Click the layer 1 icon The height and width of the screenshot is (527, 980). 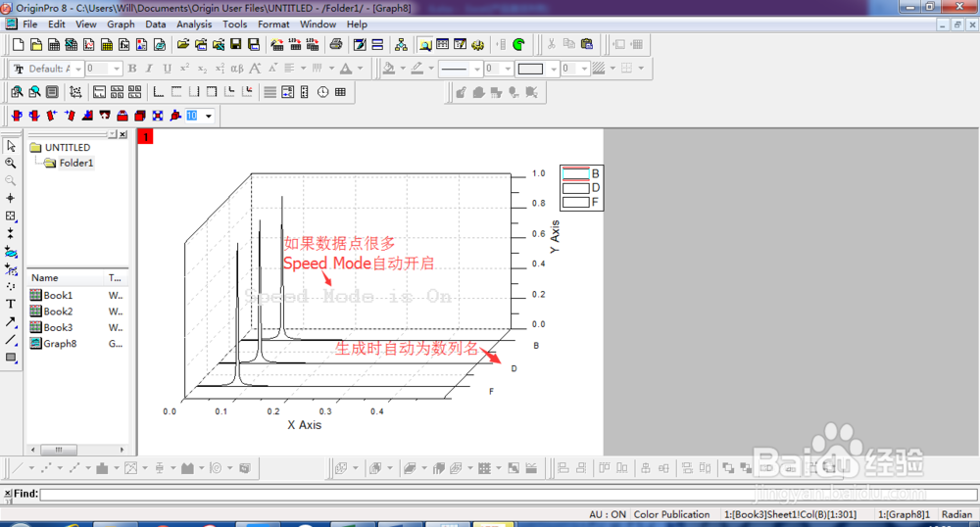click(x=145, y=137)
